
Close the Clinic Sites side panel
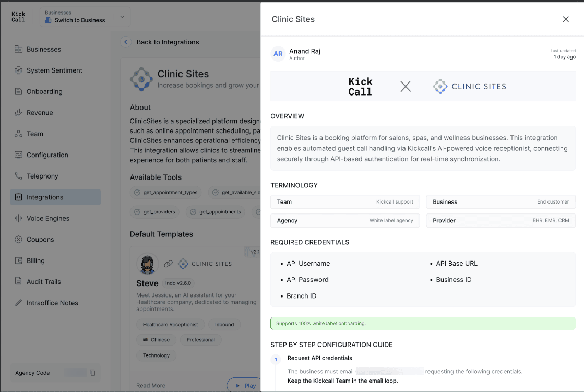[565, 19]
